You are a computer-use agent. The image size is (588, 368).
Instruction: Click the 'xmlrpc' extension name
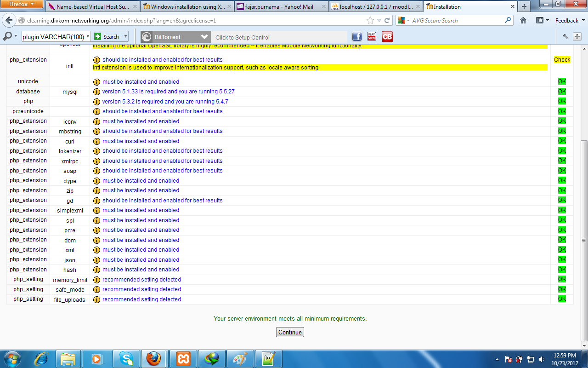pos(70,161)
